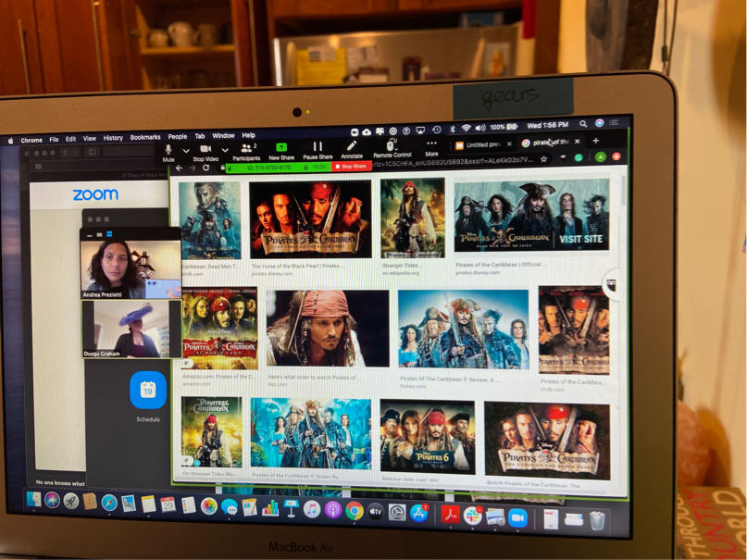Open the Apple menu
Image resolution: width=747 pixels, height=560 pixels.
[10, 141]
